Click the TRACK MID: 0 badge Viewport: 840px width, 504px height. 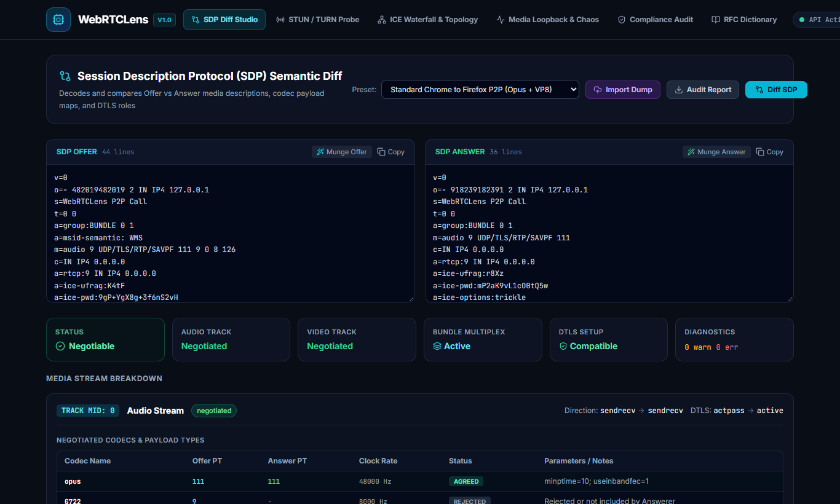click(88, 411)
